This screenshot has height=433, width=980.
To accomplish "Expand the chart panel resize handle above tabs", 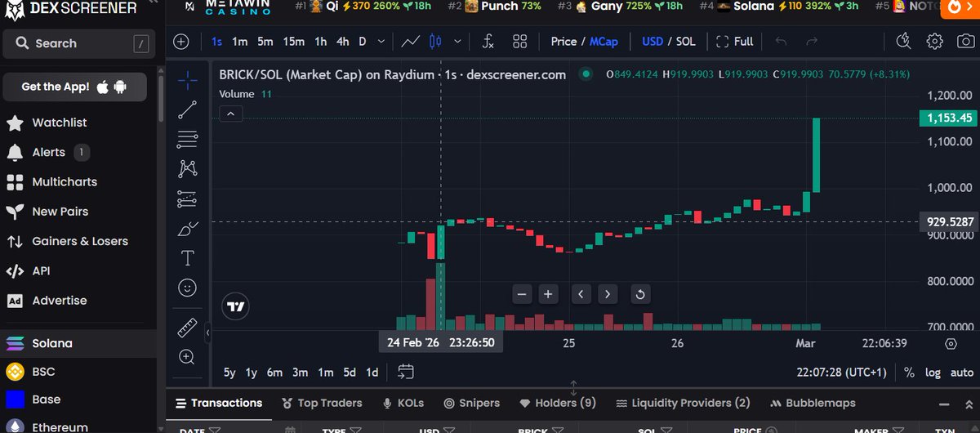I will point(573,387).
